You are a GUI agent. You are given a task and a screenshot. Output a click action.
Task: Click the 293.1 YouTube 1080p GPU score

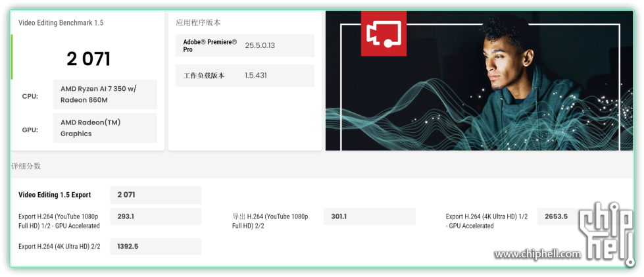(x=155, y=216)
